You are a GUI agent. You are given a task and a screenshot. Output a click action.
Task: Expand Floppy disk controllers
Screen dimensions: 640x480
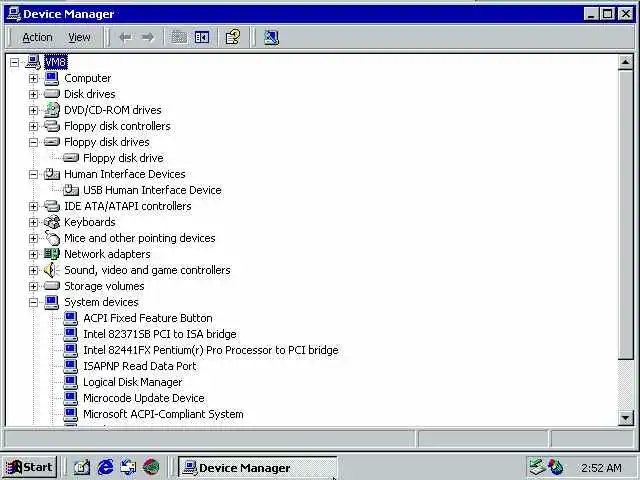click(33, 126)
